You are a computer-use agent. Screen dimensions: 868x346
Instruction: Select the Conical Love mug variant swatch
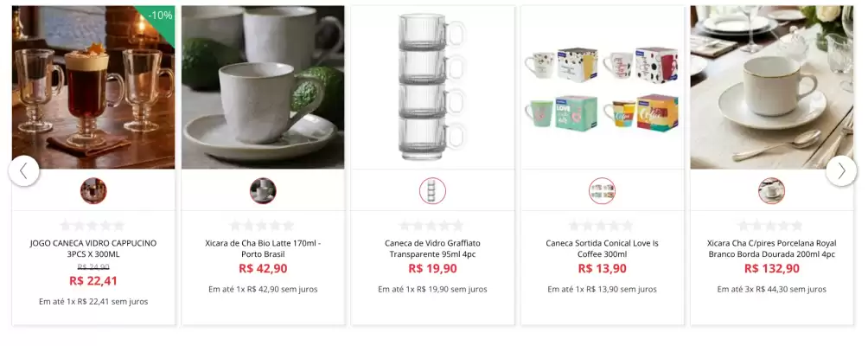pyautogui.click(x=602, y=190)
